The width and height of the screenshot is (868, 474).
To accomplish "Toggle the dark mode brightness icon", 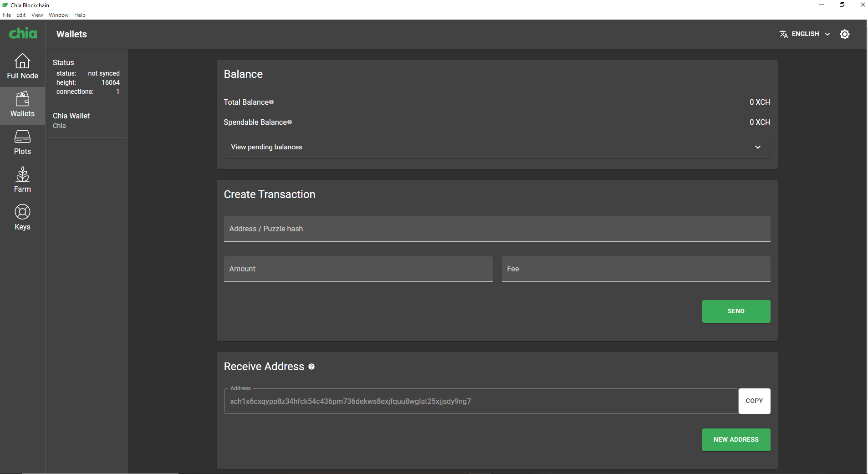I will [x=845, y=34].
